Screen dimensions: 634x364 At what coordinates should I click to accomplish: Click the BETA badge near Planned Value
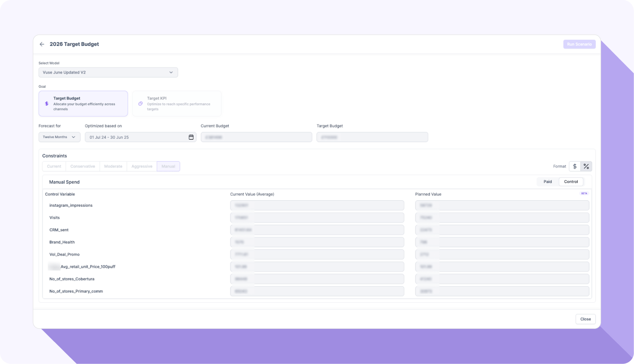[584, 193]
